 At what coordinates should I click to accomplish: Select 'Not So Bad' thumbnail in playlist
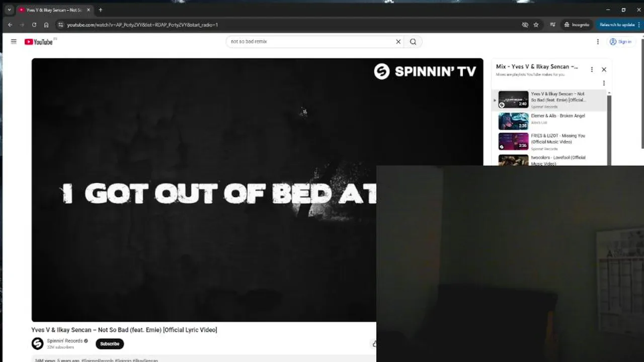point(513,99)
